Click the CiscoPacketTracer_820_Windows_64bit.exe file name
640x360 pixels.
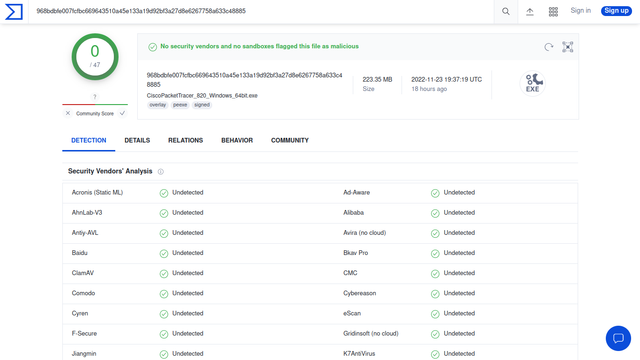tap(202, 96)
